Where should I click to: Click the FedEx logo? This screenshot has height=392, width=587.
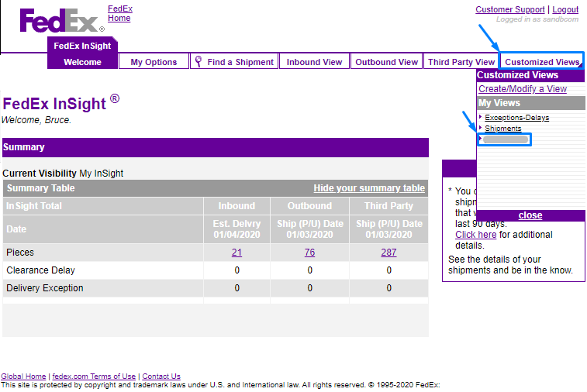[x=62, y=21]
